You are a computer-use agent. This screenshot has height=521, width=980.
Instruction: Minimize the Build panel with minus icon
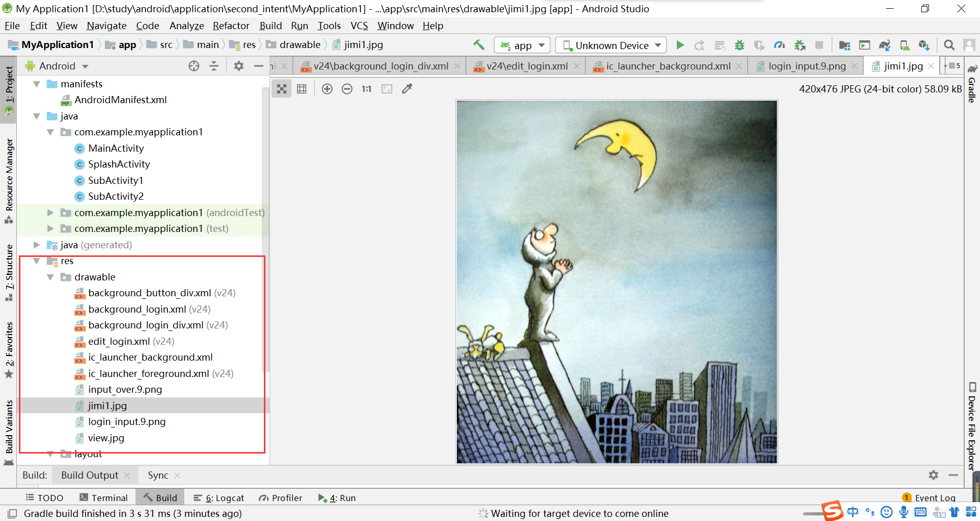pos(953,475)
